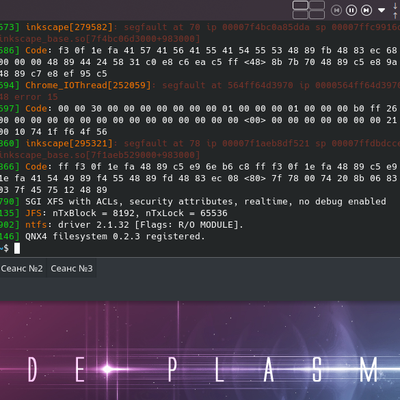Click the '00 10 74 1f f6 4f 56' line
This screenshot has width=400, height=400.
[x=54, y=132]
